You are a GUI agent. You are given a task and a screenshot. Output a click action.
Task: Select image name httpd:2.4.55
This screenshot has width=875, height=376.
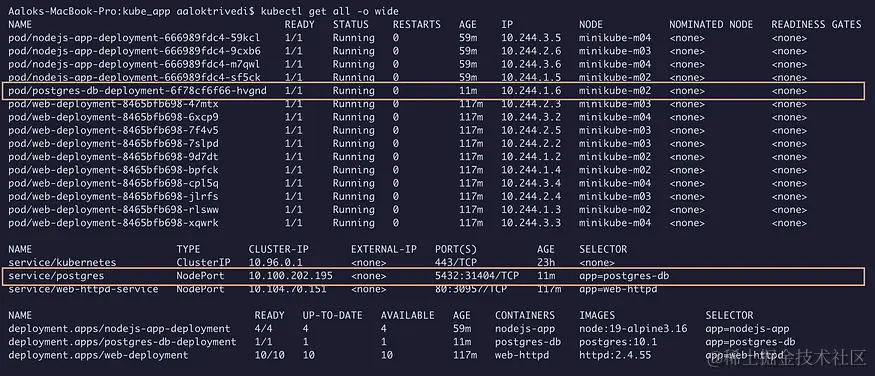[x=615, y=355]
